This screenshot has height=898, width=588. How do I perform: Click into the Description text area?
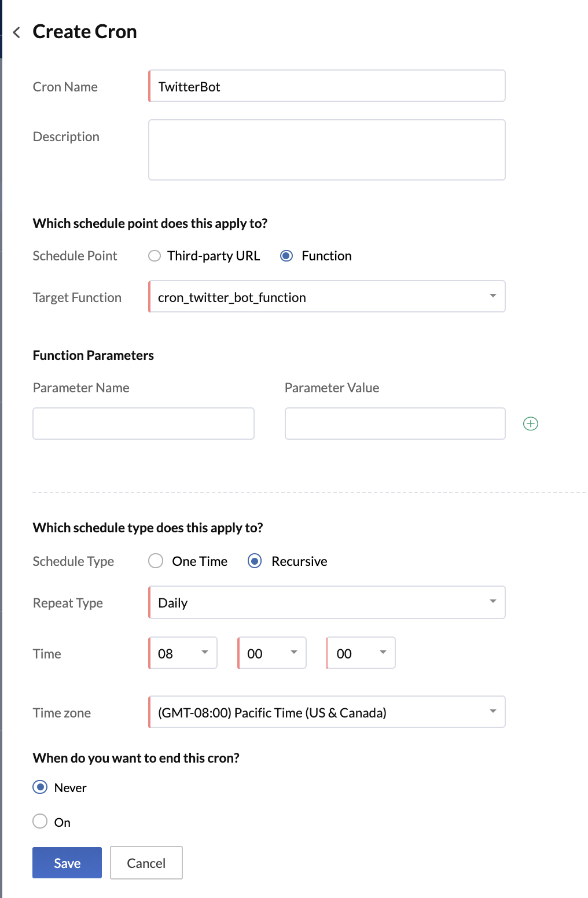[x=327, y=150]
